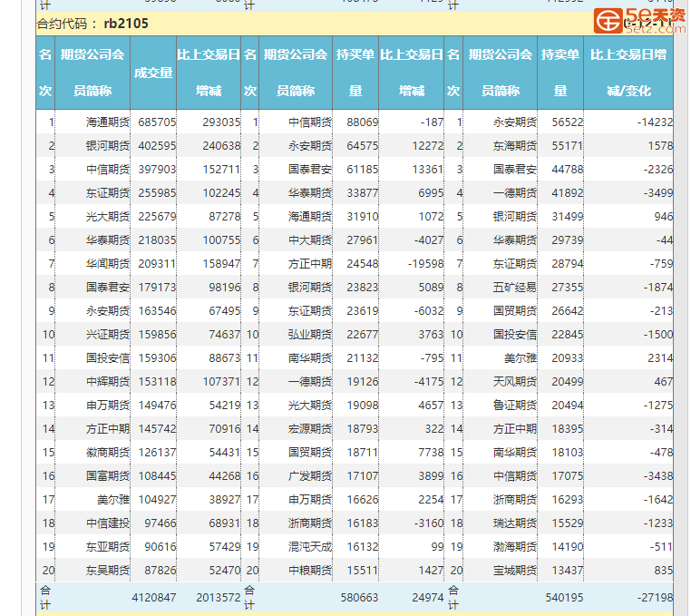691x616 pixels.
Task: Click the 持卖单量 column header
Action: 560,73
